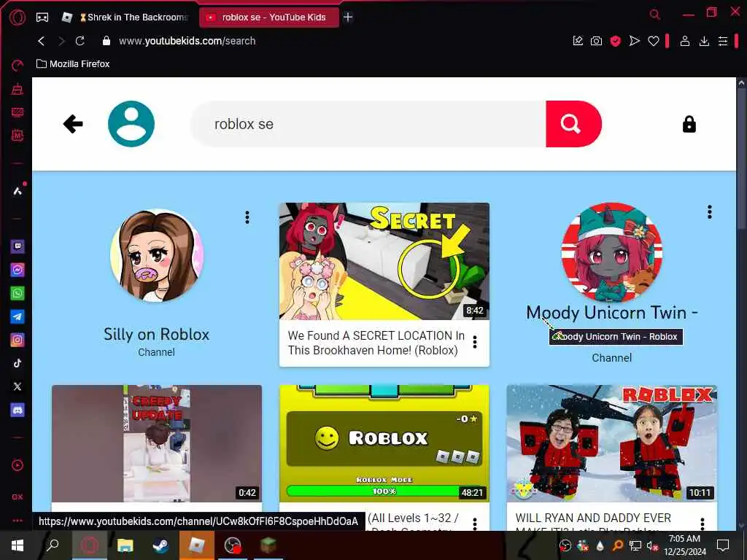Image resolution: width=747 pixels, height=560 pixels.
Task: Open OBS Studio from the taskbar
Action: [x=233, y=545]
